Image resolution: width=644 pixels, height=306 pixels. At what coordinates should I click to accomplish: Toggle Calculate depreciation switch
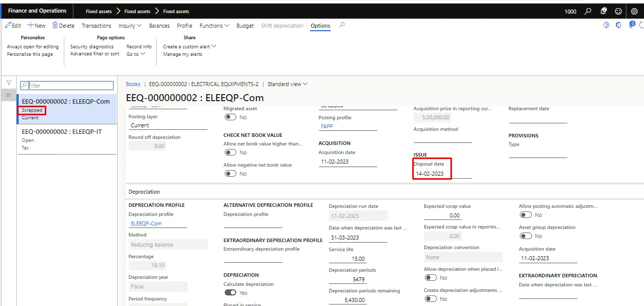(230, 293)
